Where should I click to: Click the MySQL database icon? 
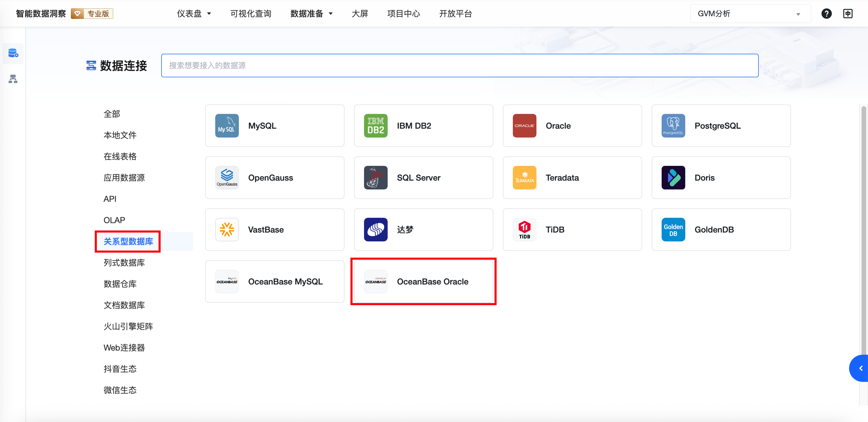tap(227, 126)
